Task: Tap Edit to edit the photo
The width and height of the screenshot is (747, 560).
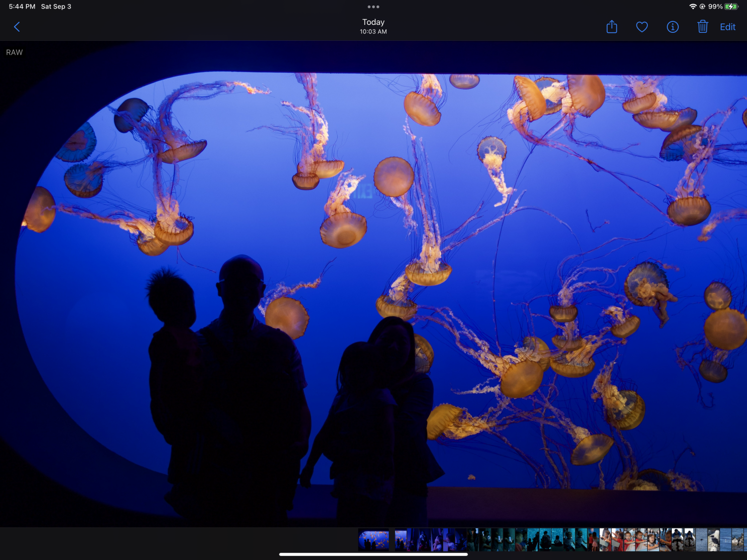Action: [x=728, y=27]
